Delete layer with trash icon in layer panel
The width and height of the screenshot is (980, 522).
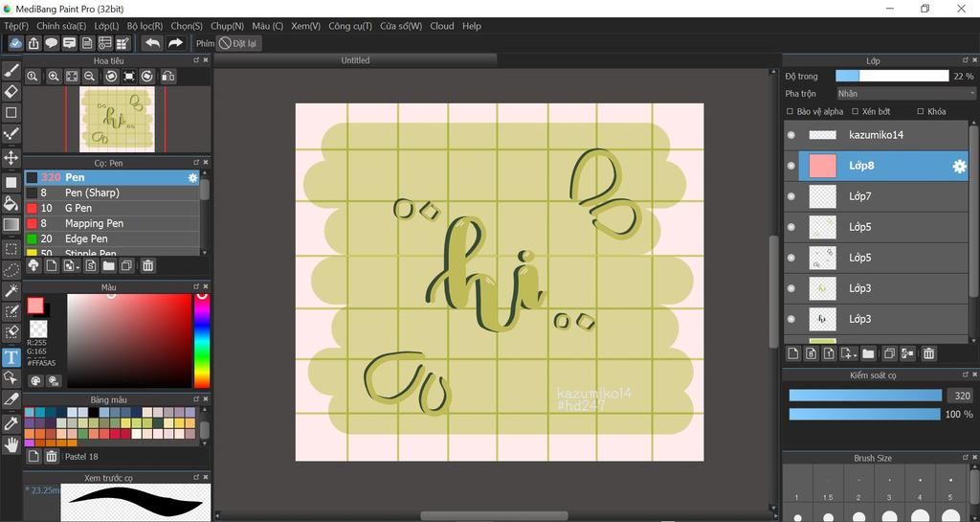pos(928,353)
